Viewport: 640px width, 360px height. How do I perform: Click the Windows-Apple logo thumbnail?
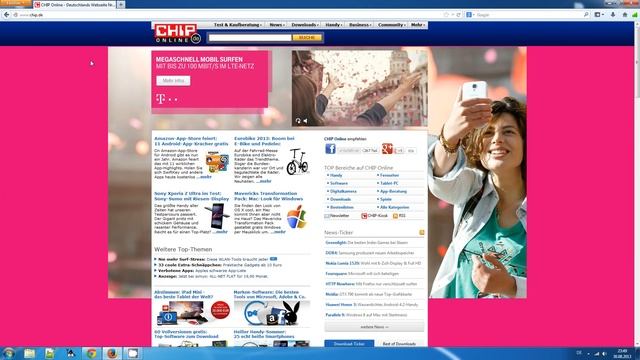tap(297, 217)
